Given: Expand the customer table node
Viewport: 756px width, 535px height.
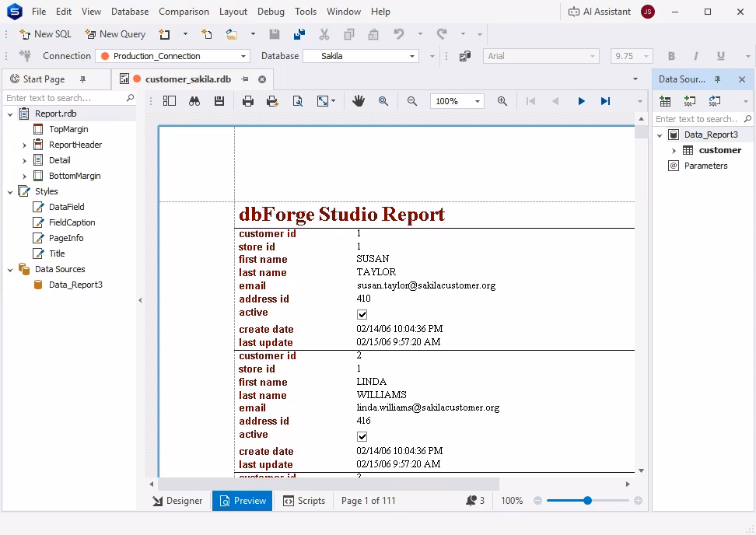Looking at the screenshot, I should click(x=674, y=151).
